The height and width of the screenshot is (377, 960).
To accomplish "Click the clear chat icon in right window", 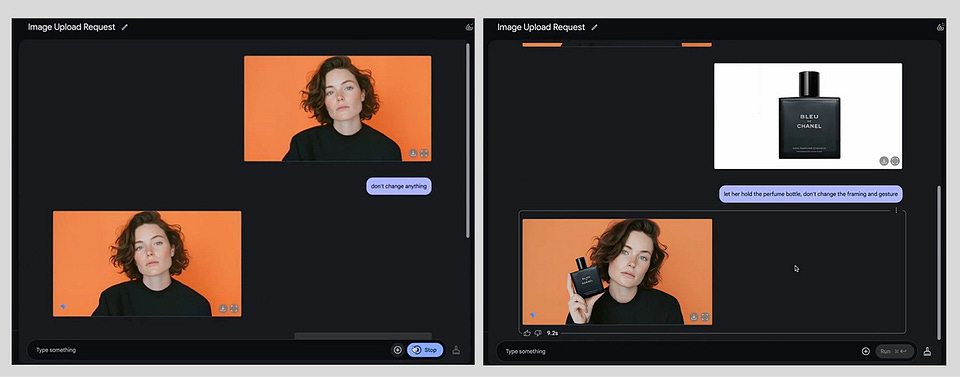I will click(x=928, y=351).
